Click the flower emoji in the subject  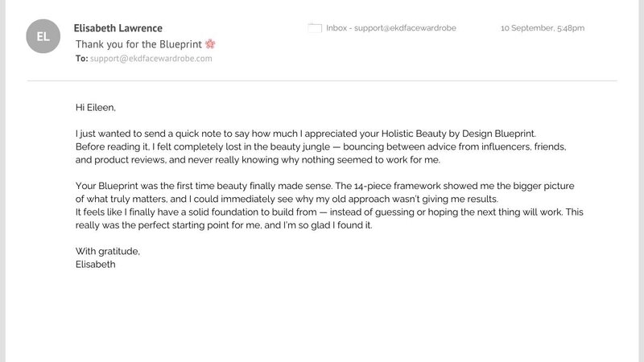211,43
